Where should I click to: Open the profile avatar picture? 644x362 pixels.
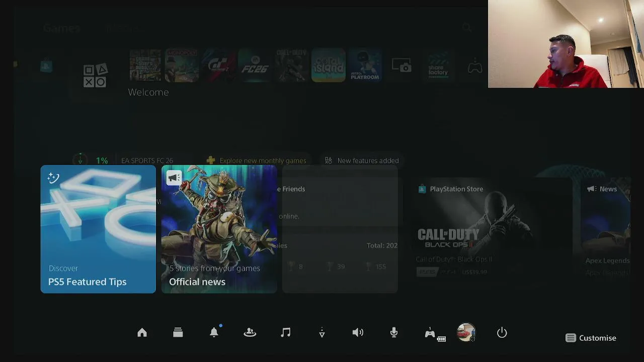(x=466, y=333)
